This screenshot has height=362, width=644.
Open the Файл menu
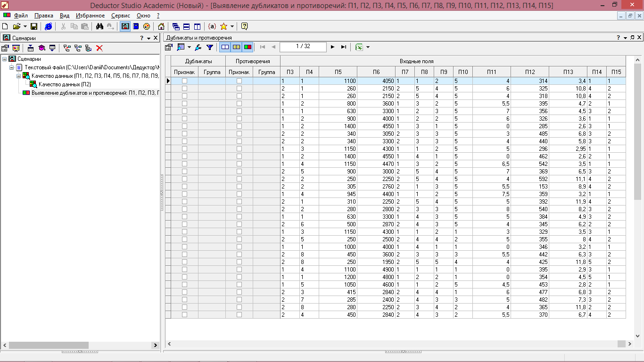(21, 16)
